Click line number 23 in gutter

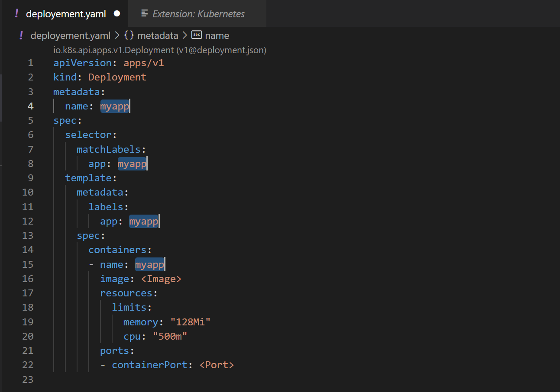pyautogui.click(x=28, y=379)
